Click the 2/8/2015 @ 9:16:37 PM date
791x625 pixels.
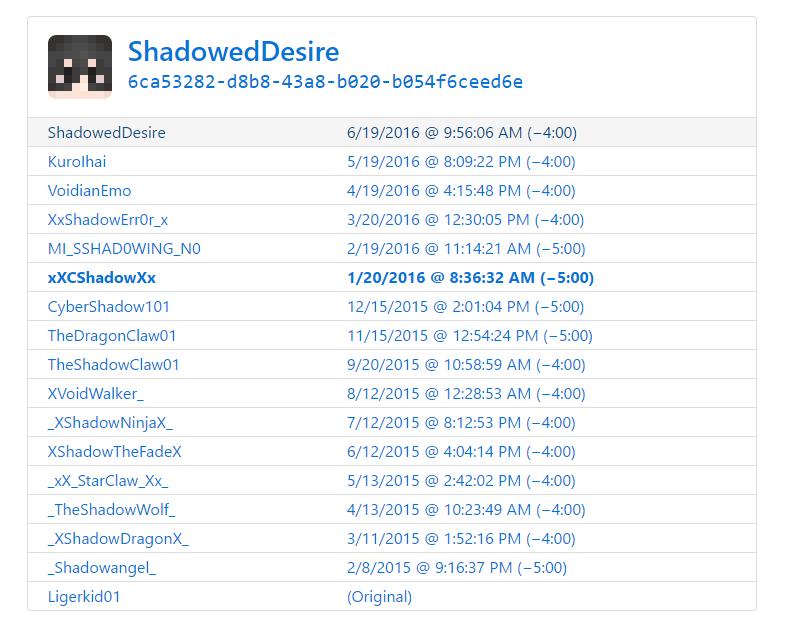[x=457, y=568]
